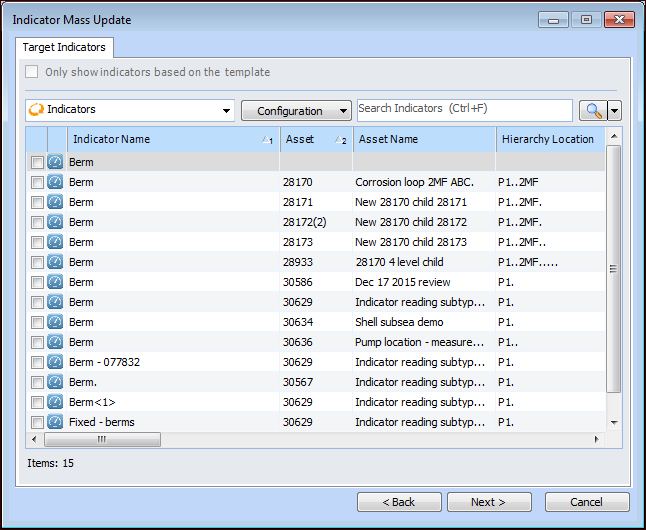Image resolution: width=646 pixels, height=530 pixels.
Task: Click the horizontal scrollbar thumb
Action: 102,439
